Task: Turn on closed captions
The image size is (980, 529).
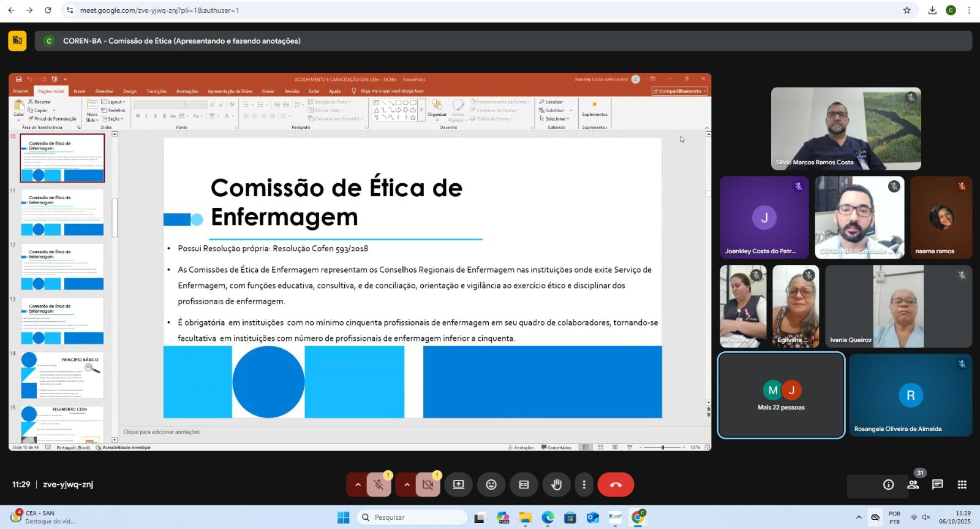Action: pos(524,485)
